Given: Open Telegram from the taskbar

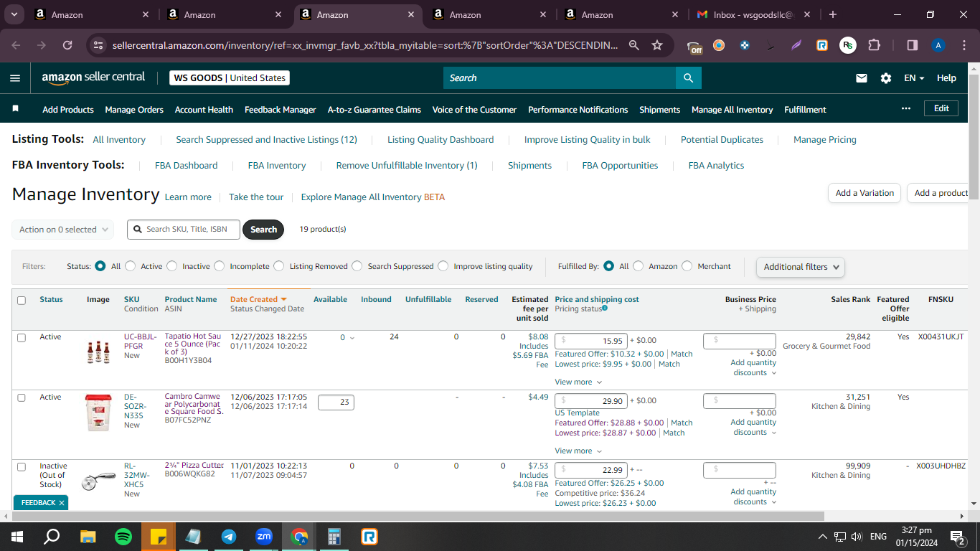Looking at the screenshot, I should point(229,537).
